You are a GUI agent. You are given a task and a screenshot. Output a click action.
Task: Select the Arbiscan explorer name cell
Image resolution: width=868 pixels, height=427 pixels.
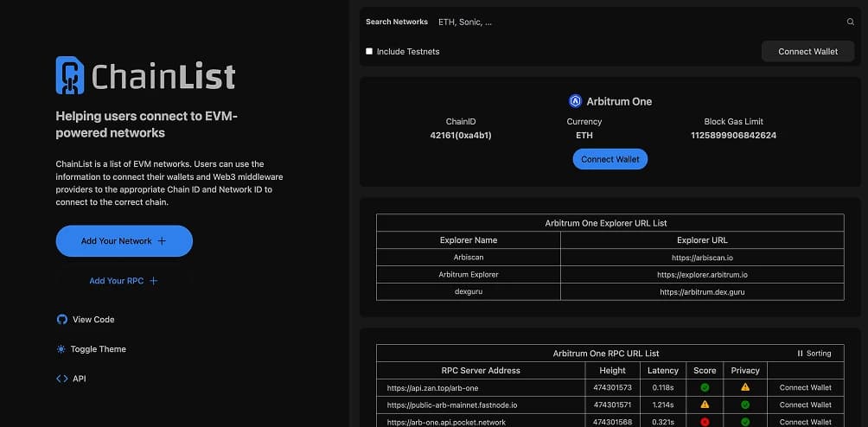pos(469,258)
